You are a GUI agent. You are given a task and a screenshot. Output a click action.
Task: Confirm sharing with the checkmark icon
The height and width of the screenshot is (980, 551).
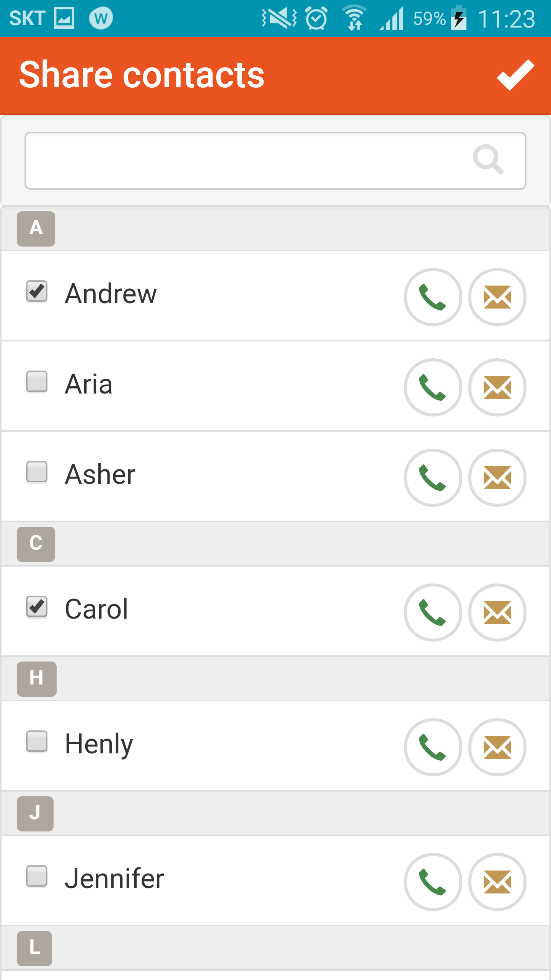point(515,75)
